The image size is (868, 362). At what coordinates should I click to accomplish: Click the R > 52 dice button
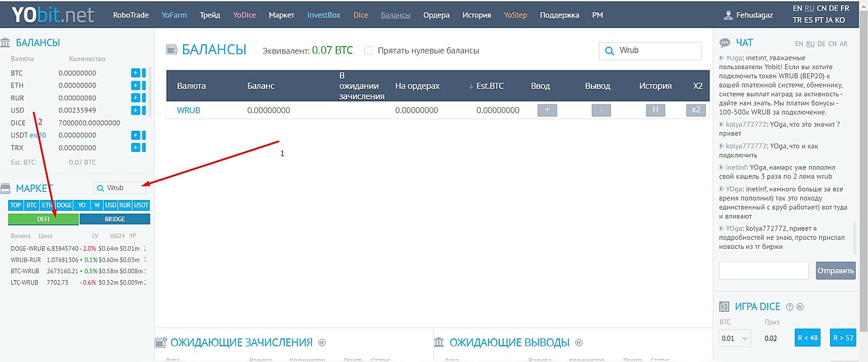pyautogui.click(x=843, y=338)
